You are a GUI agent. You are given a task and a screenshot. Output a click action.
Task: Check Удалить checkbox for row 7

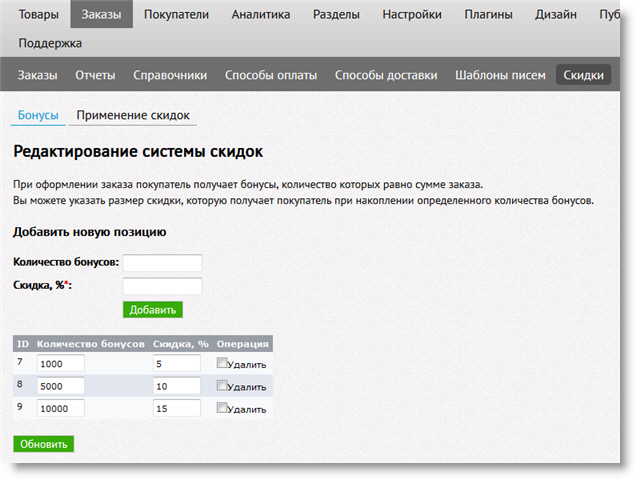click(221, 363)
